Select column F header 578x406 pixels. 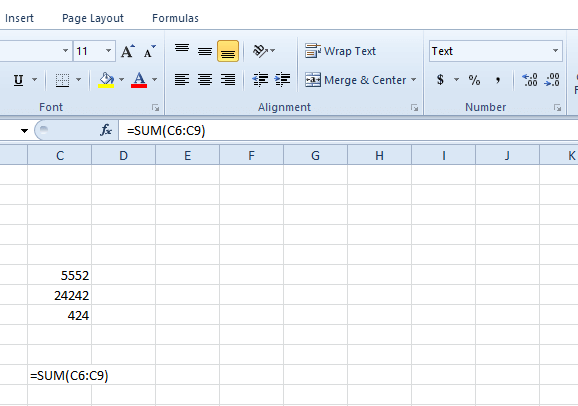[251, 155]
